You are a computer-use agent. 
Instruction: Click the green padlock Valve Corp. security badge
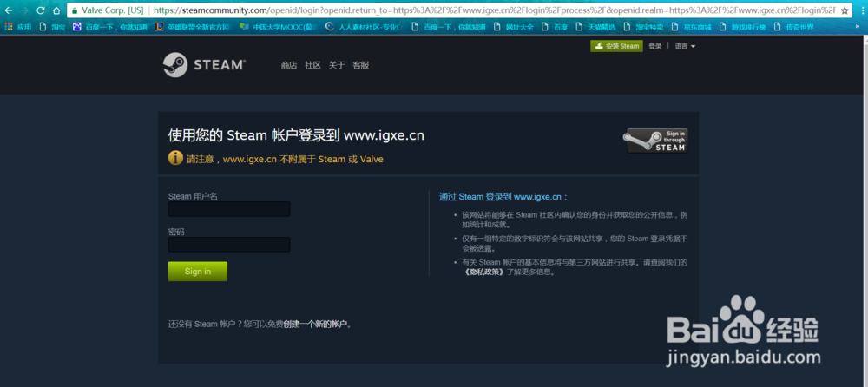pos(108,10)
